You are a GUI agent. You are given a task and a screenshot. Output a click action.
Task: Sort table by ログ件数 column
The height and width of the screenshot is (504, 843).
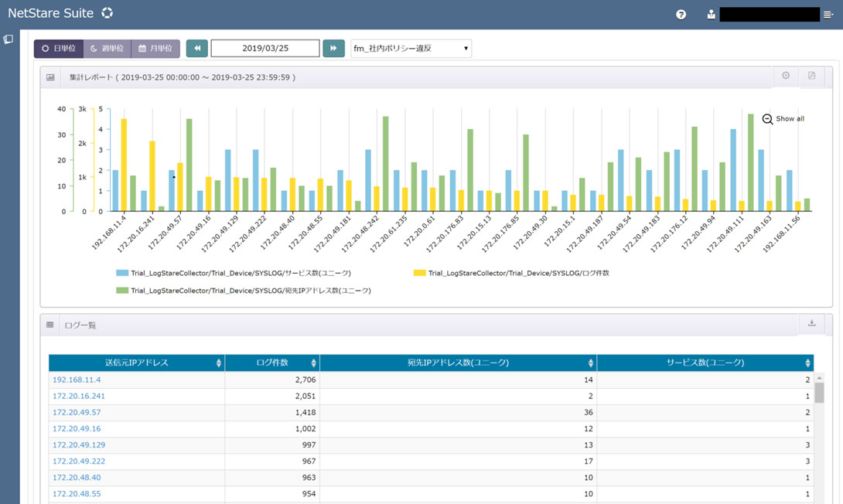[x=272, y=363]
